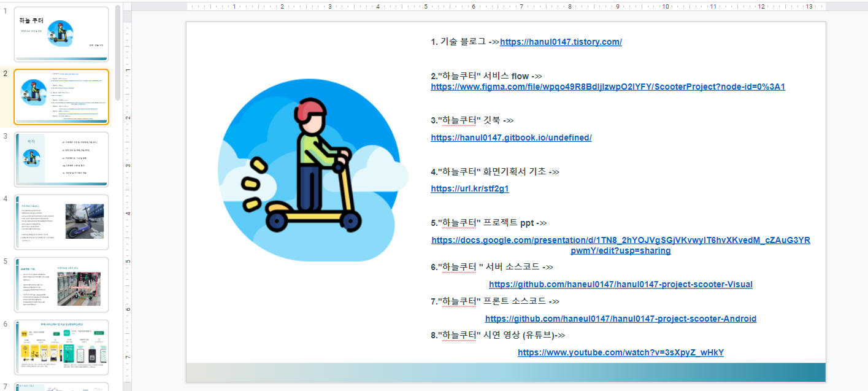The image size is (868, 391).
Task: Click the horizontal ruler above the slide
Action: pos(506,6)
